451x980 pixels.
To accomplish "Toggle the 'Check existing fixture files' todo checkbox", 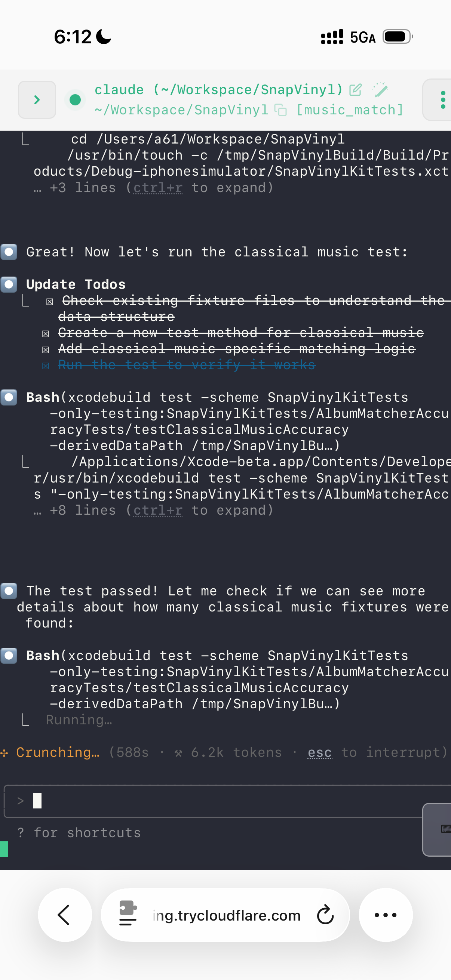I will point(49,302).
